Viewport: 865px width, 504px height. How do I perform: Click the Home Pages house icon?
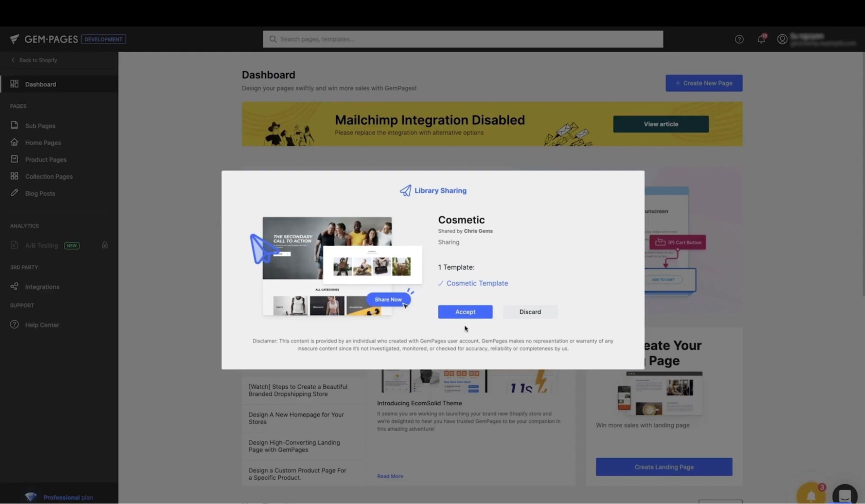click(14, 142)
